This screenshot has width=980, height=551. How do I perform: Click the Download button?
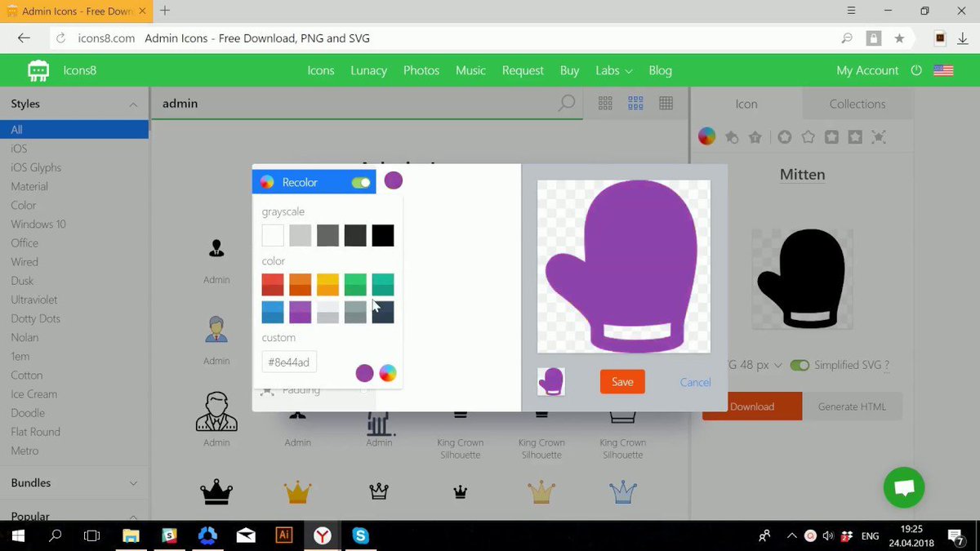click(x=751, y=406)
